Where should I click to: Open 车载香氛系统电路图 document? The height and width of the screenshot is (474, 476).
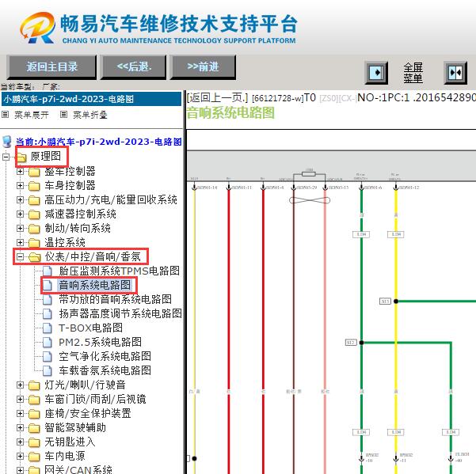click(x=105, y=370)
